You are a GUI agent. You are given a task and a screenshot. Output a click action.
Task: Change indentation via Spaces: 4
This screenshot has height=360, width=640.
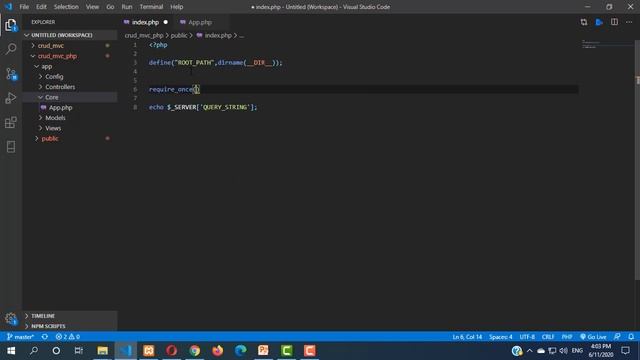[500, 337]
